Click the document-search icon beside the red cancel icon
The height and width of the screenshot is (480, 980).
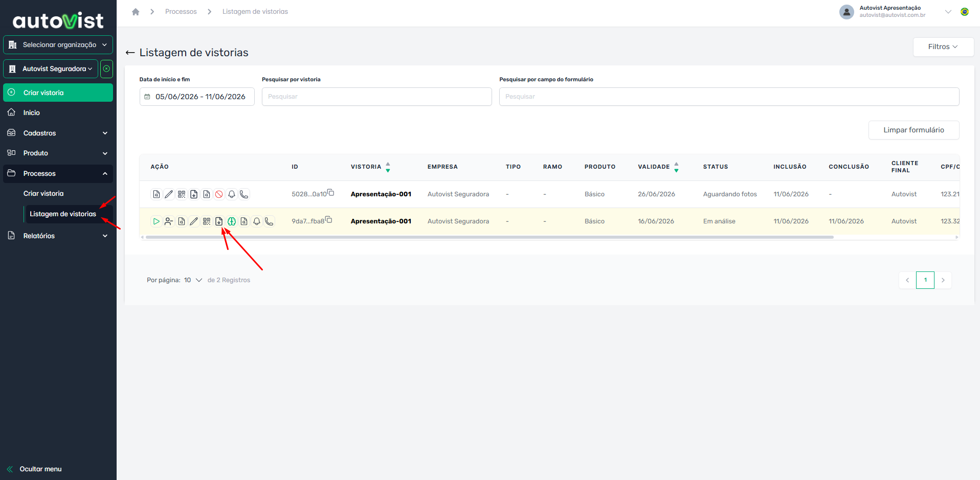coord(207,194)
